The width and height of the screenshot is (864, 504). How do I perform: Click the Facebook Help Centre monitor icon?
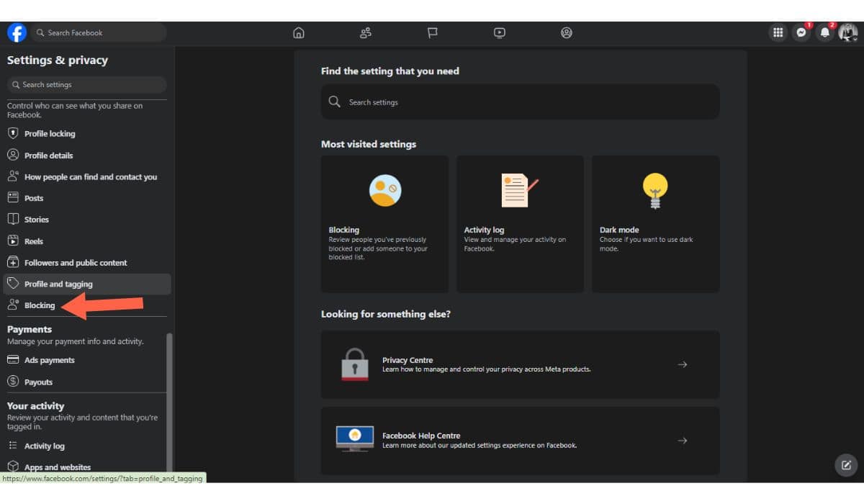[355, 438]
